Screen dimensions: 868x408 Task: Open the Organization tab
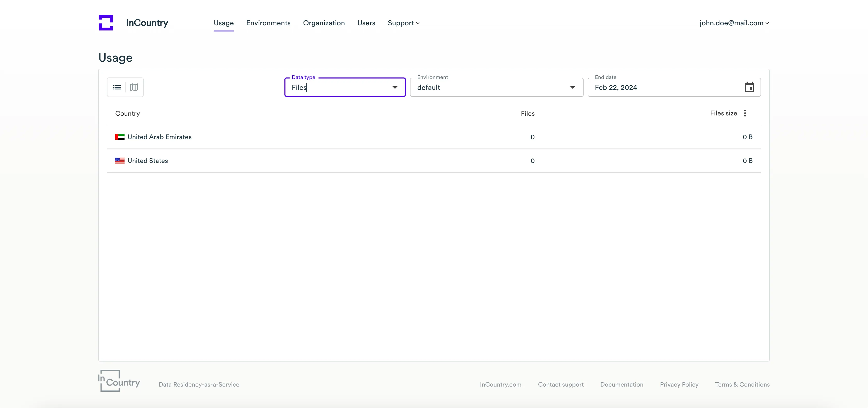(x=324, y=23)
